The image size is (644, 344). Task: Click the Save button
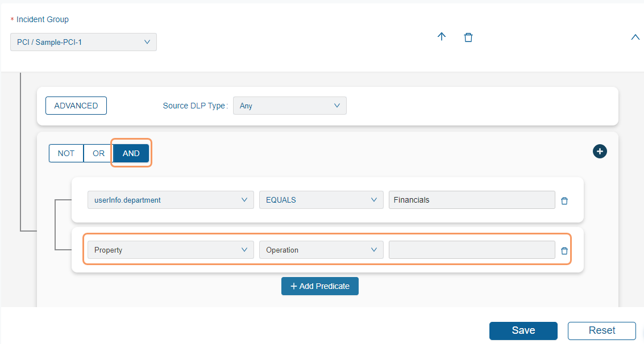(523, 330)
